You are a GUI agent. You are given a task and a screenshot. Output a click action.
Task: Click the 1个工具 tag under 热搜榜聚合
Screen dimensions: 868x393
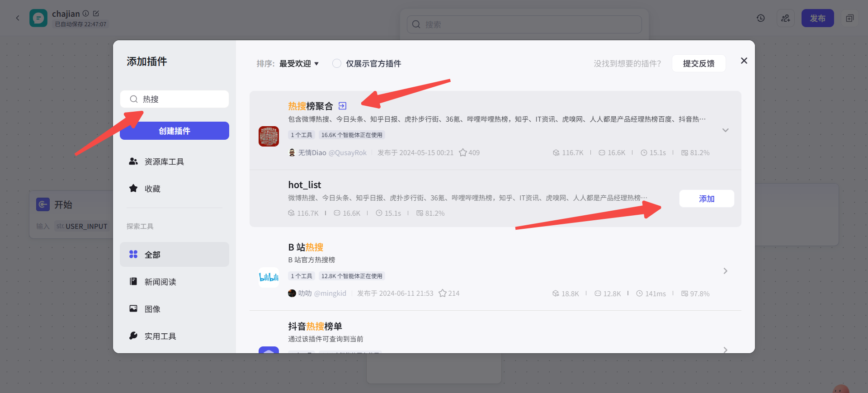point(302,135)
